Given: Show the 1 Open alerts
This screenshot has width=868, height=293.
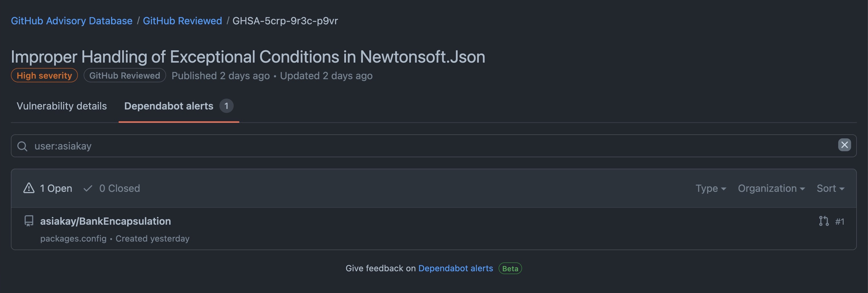Looking at the screenshot, I should [56, 188].
